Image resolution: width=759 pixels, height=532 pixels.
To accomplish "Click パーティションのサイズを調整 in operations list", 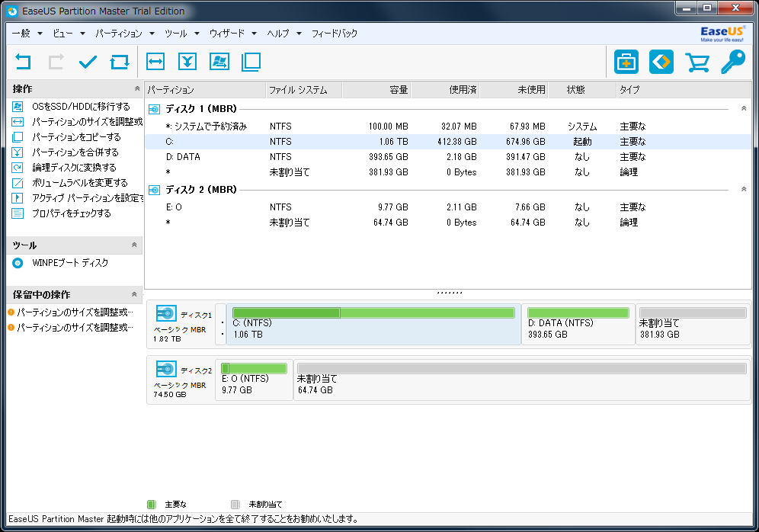I will (87, 122).
